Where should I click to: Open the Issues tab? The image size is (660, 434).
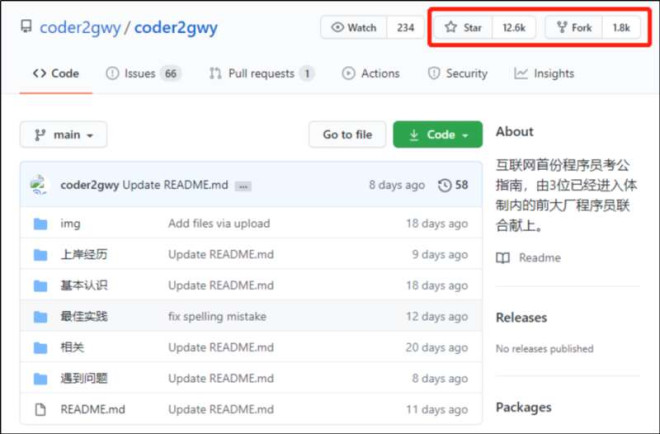[x=143, y=74]
